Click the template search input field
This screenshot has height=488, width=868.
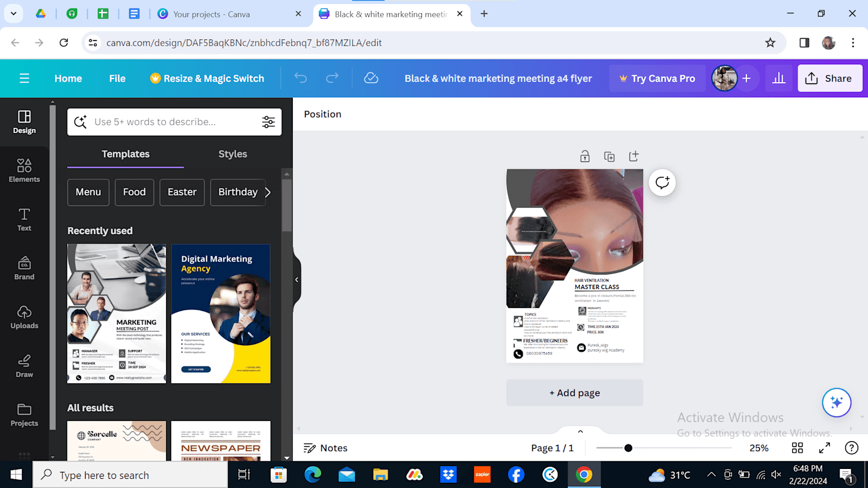(x=174, y=122)
